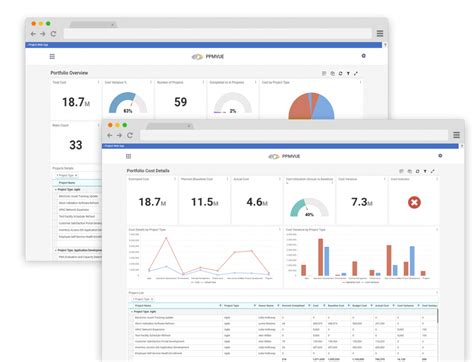Screen dimensions: 474x362
Task: Sort by the Project Type column header
Action: [x=231, y=306]
